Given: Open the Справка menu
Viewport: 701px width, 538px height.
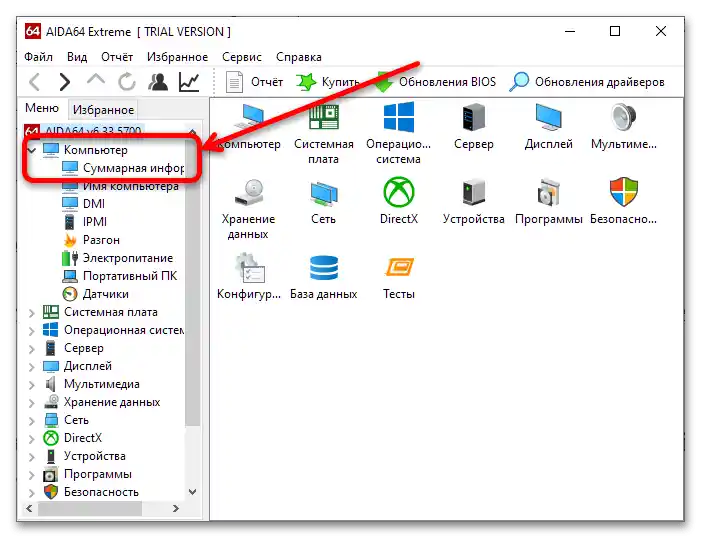Looking at the screenshot, I should pos(299,57).
